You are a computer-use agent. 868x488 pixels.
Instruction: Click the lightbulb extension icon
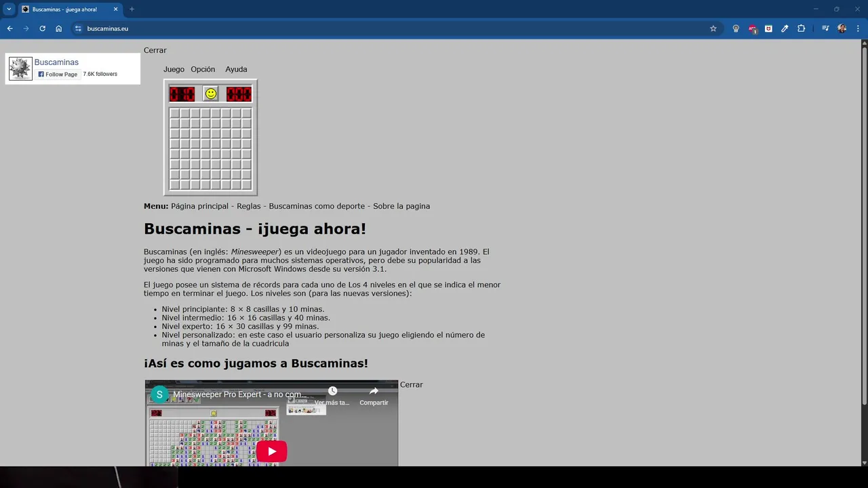736,28
